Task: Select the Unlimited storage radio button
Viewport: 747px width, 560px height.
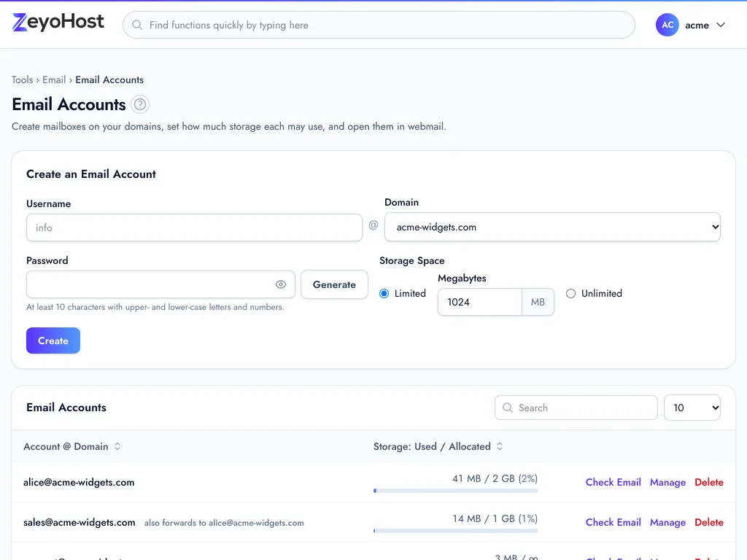Action: coord(570,293)
